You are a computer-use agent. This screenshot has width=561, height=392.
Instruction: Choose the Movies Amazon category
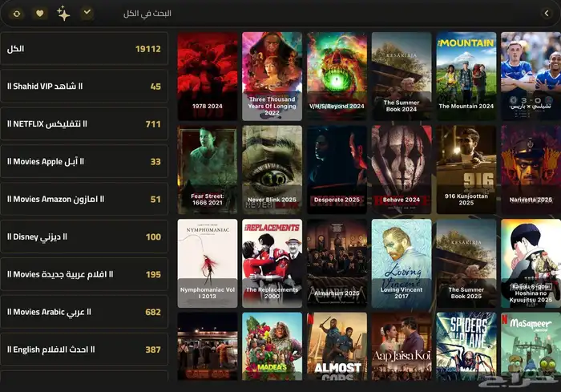(84, 200)
